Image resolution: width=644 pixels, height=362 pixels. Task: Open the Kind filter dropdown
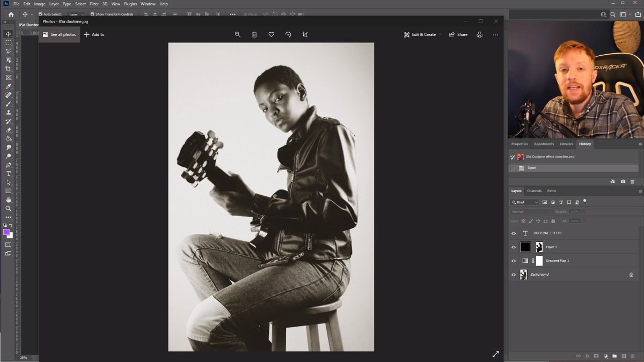[524, 202]
